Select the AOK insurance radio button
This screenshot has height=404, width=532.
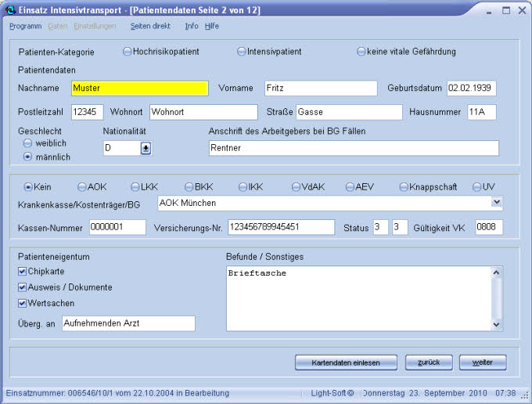82,186
